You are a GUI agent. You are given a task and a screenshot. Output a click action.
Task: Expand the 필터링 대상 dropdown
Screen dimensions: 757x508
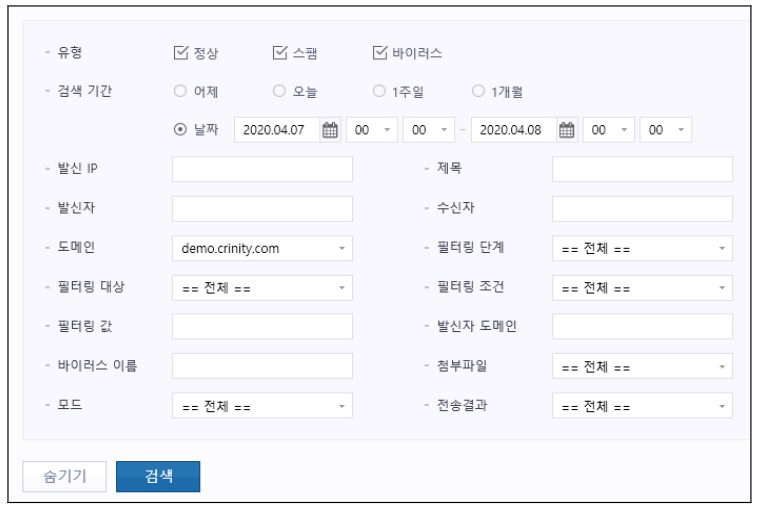[x=262, y=288]
